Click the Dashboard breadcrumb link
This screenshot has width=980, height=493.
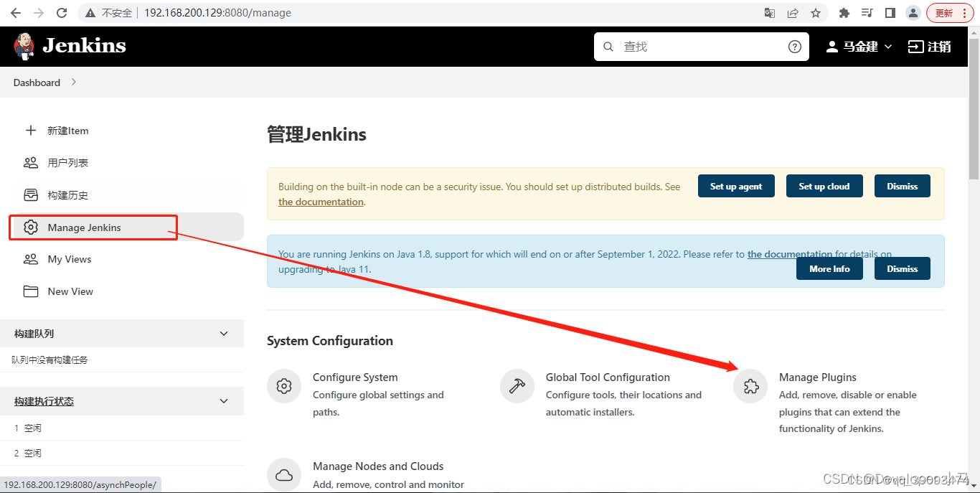point(37,83)
